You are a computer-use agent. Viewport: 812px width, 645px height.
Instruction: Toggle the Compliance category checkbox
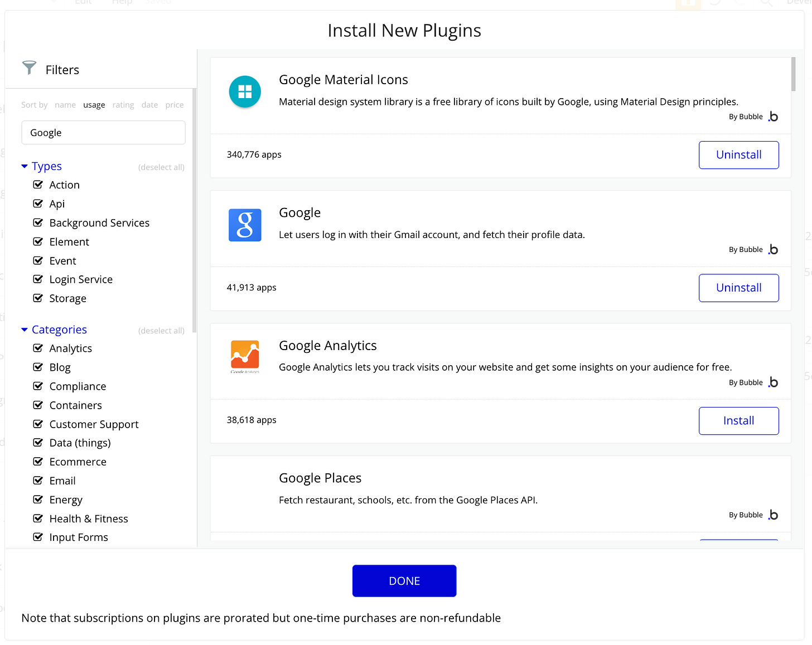coord(38,386)
